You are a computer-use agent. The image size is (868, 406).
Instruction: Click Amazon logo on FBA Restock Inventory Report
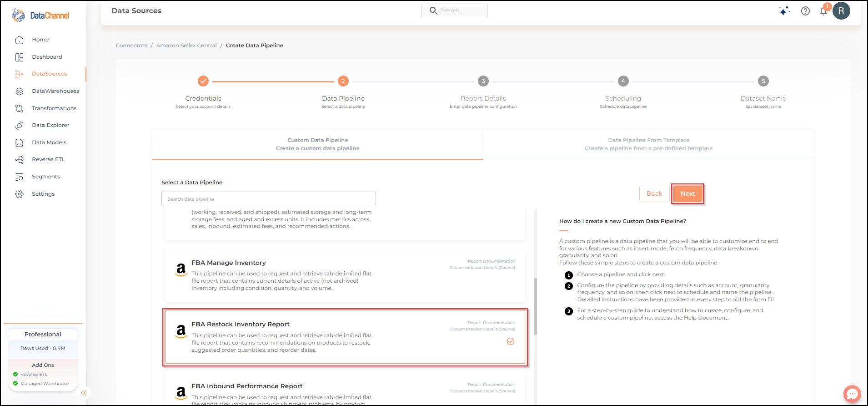(x=181, y=331)
